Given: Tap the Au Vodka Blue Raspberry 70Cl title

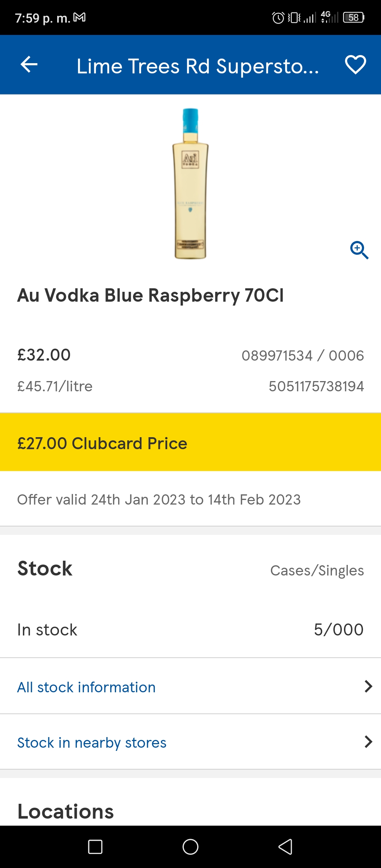Looking at the screenshot, I should pos(151,295).
